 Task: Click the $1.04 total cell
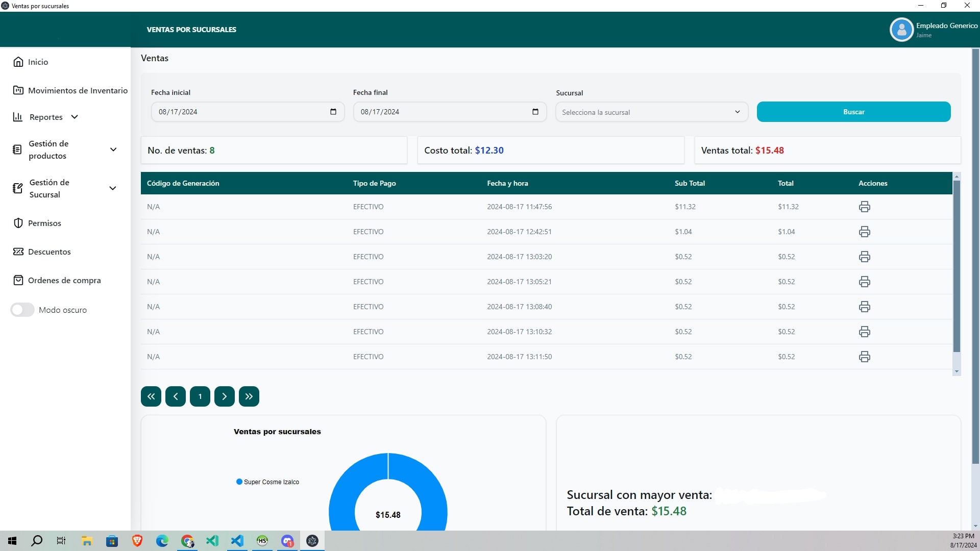pyautogui.click(x=786, y=232)
